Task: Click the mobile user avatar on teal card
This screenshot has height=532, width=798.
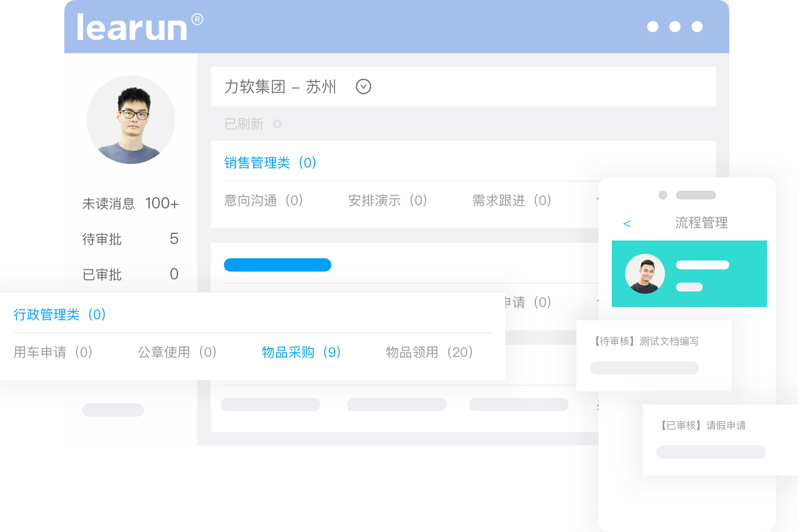Action: (x=645, y=274)
